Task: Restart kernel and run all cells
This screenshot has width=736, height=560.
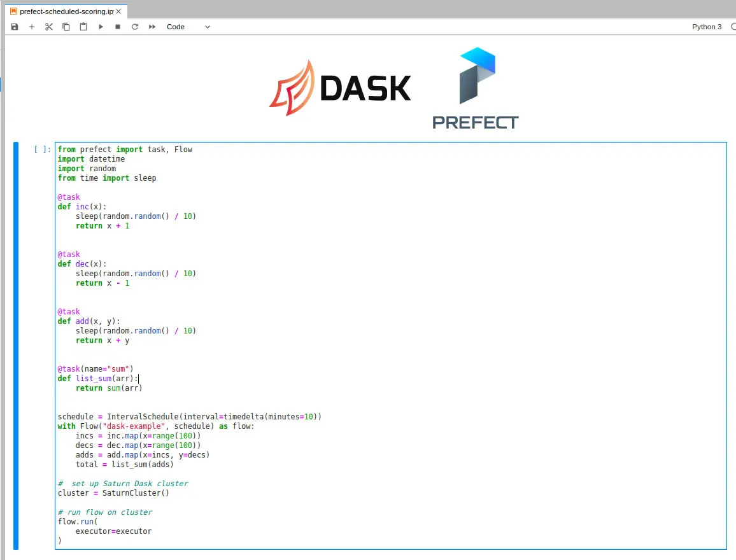Action: coord(152,27)
